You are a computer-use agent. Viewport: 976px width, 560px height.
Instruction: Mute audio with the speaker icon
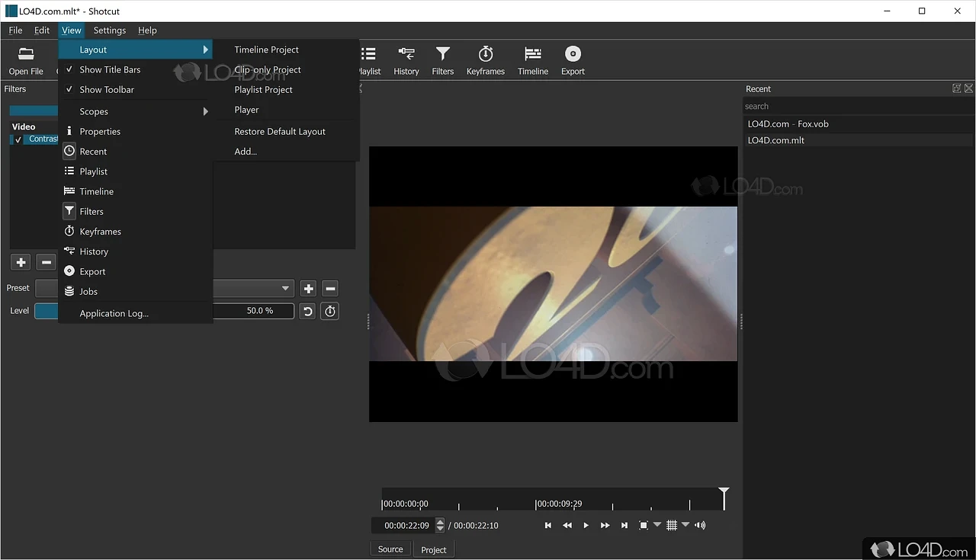click(x=699, y=525)
